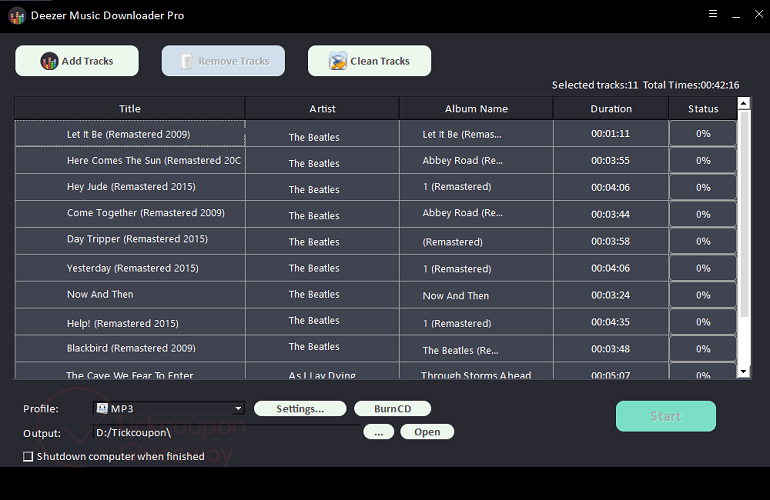Click scrollbar up arrow of track list
This screenshot has height=500, width=770.
pyautogui.click(x=743, y=103)
